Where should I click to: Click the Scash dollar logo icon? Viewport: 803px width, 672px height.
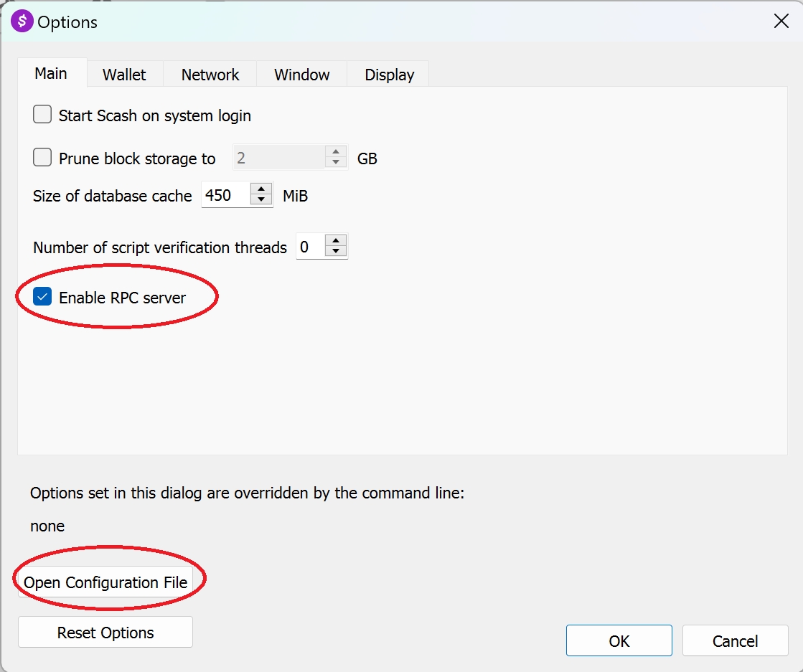coord(22,22)
